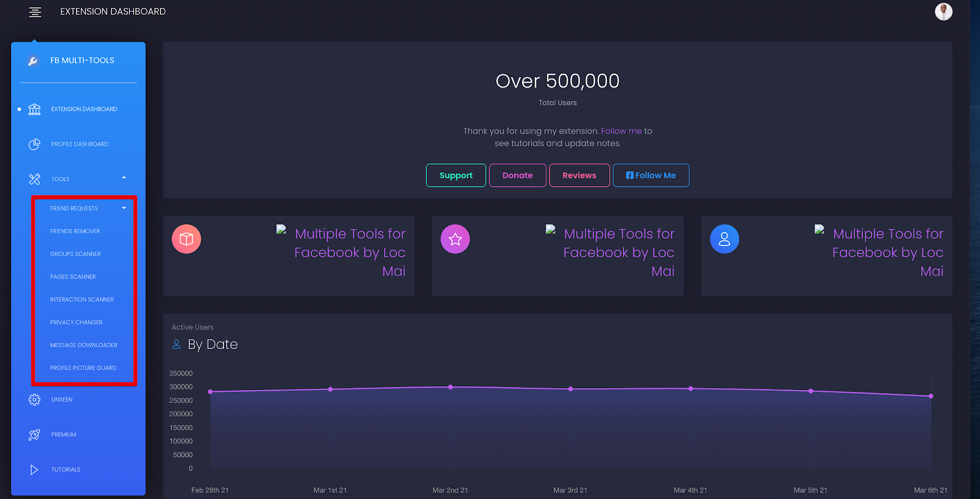The width and height of the screenshot is (980, 499).
Task: Open the Pages Scanner tool
Action: 73,277
